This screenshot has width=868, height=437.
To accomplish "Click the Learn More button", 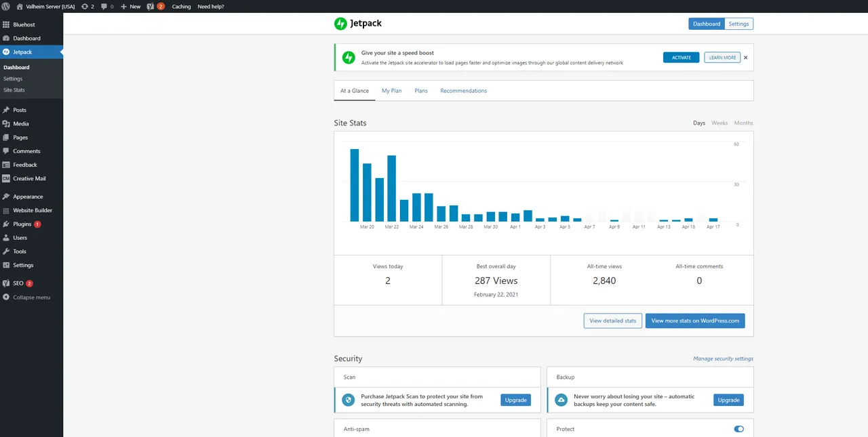I will 722,58.
